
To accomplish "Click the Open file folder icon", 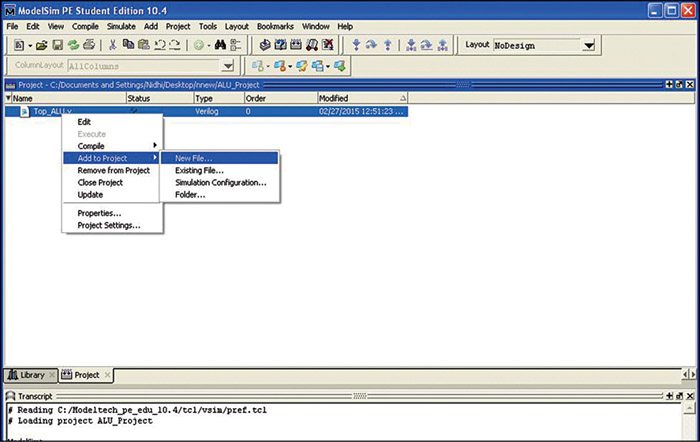I will point(42,45).
